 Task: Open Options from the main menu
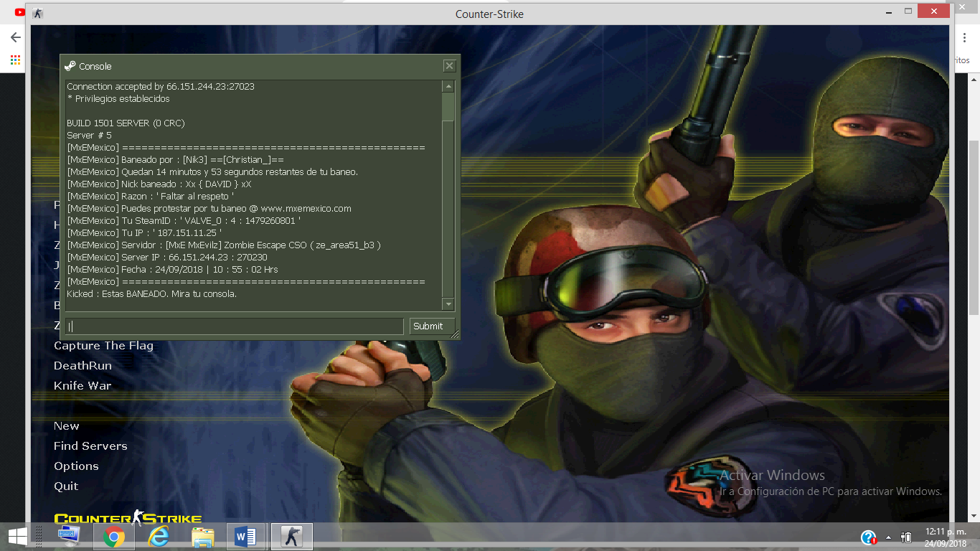pos(76,466)
